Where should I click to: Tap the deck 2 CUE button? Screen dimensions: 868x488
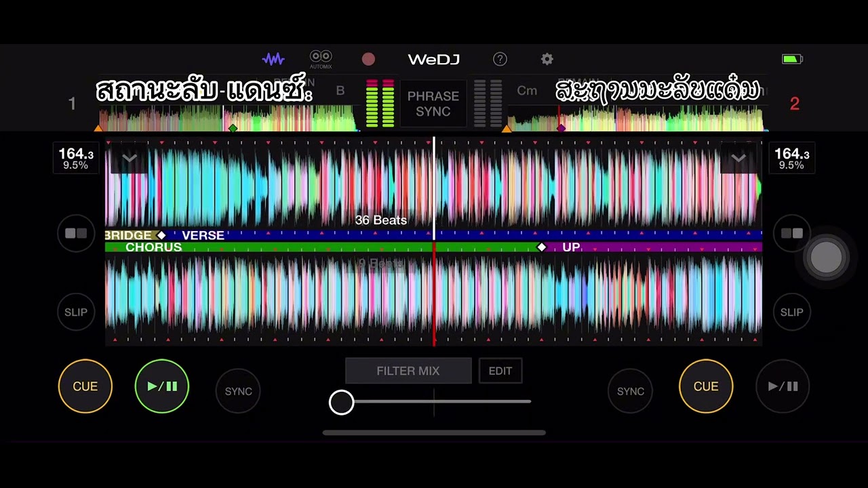(706, 386)
